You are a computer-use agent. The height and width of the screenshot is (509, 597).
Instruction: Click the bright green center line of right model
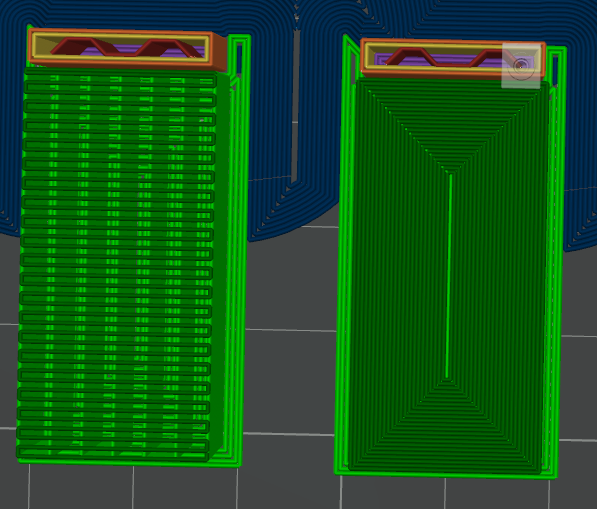[449, 276]
